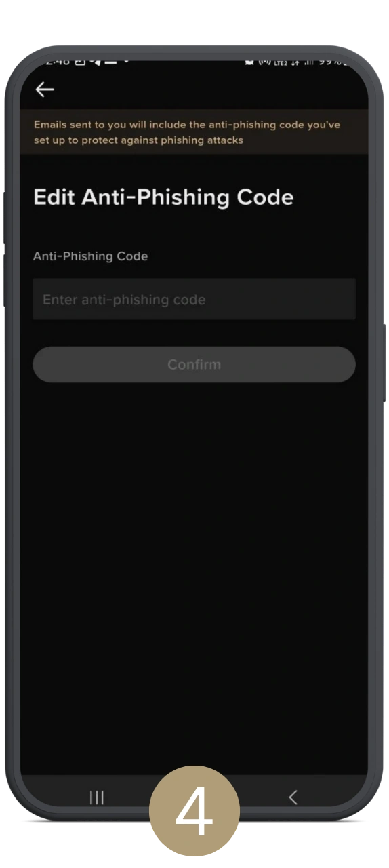Click the phone's volume down side button

coord(5,280)
